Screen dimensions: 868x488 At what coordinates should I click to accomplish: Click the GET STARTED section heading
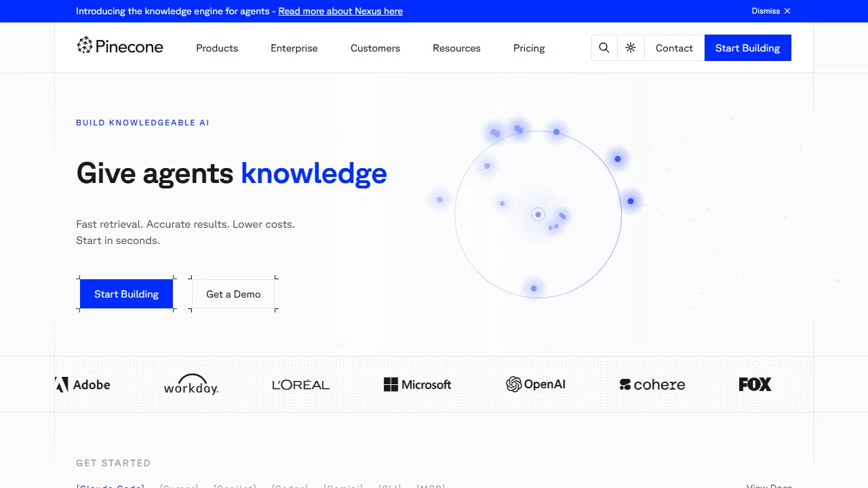point(113,463)
